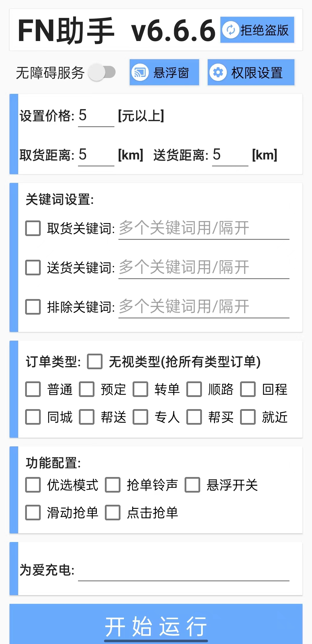Tick 无视类型 order type checkbox

pyautogui.click(x=95, y=361)
